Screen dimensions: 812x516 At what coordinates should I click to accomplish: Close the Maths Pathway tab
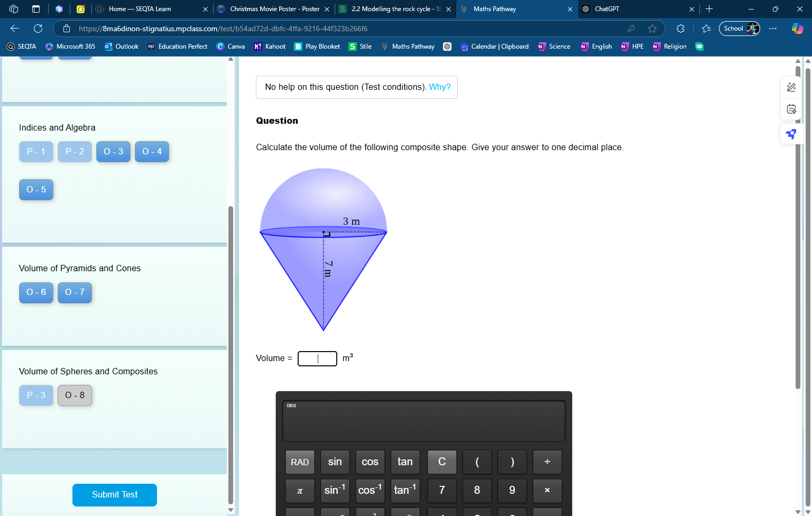click(570, 9)
